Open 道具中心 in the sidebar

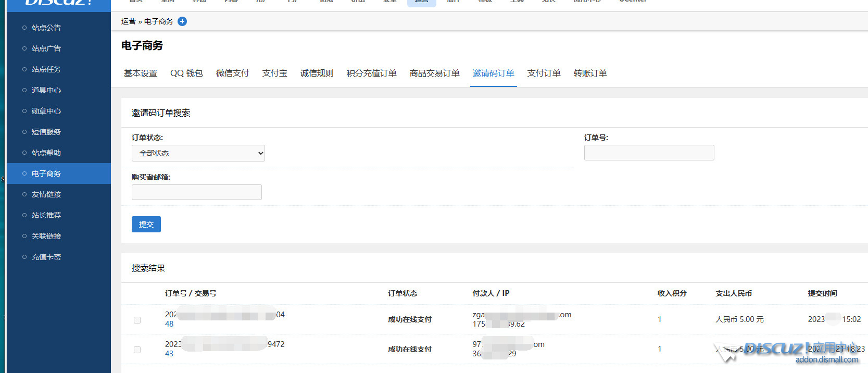46,90
